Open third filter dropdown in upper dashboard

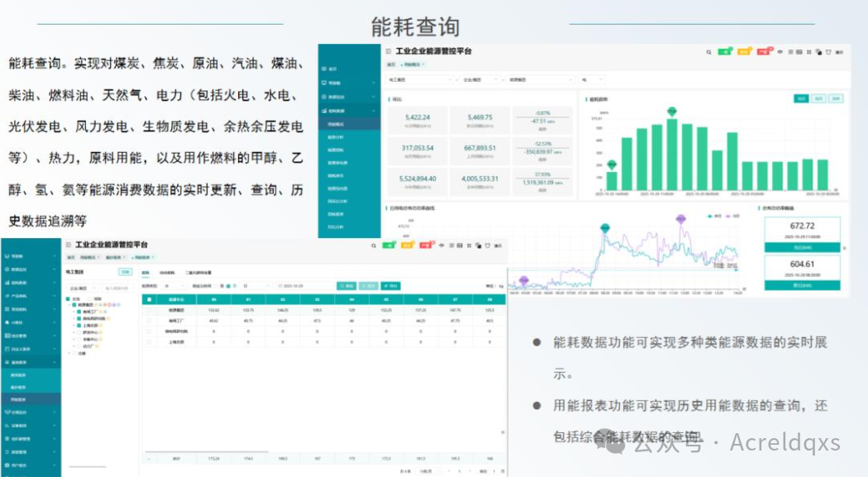tap(541, 79)
